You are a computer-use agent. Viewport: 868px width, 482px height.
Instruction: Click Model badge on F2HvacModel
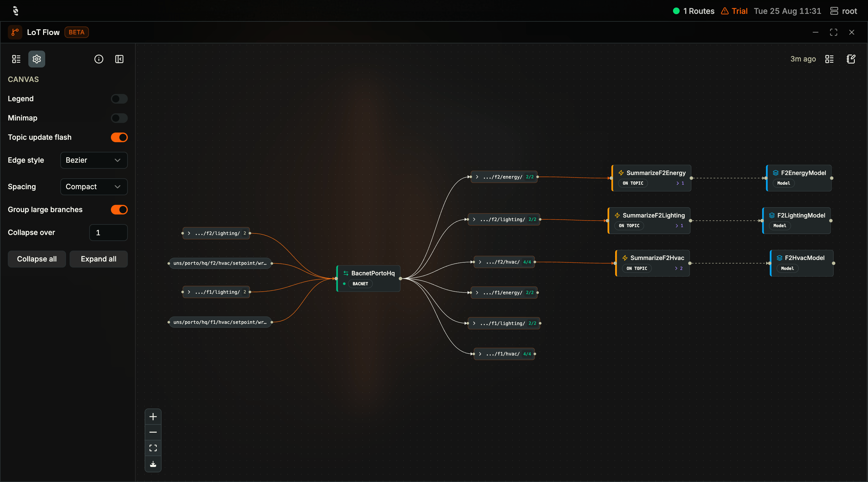coord(788,268)
